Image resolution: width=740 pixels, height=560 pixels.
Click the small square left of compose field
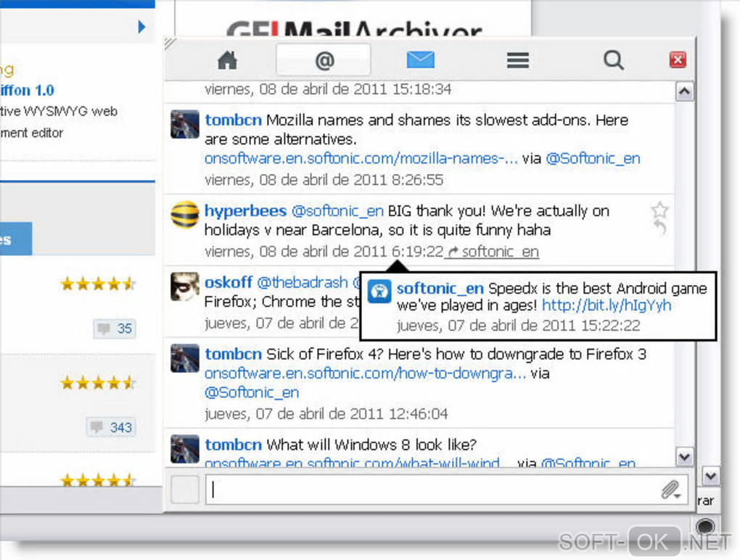click(x=184, y=490)
